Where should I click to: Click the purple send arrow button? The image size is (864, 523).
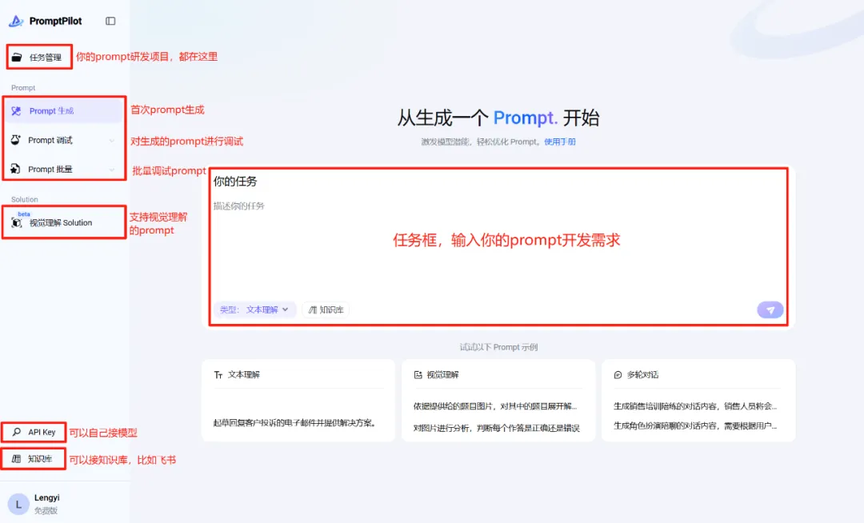coord(770,310)
